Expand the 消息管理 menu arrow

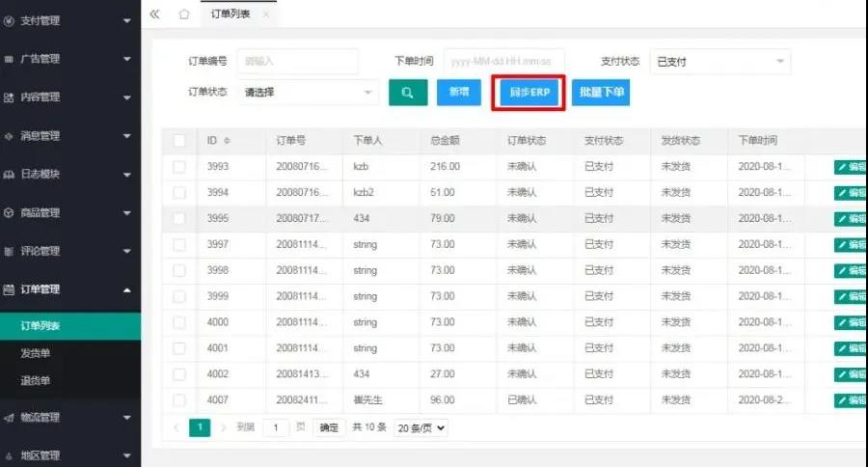pyautogui.click(x=127, y=136)
